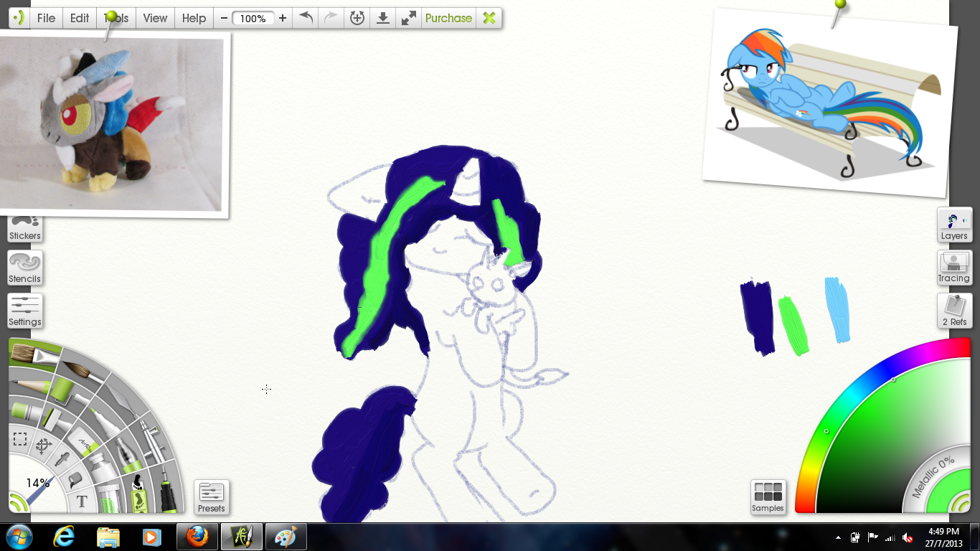Click the 14% tool size dial
980x551 pixels.
click(x=37, y=483)
